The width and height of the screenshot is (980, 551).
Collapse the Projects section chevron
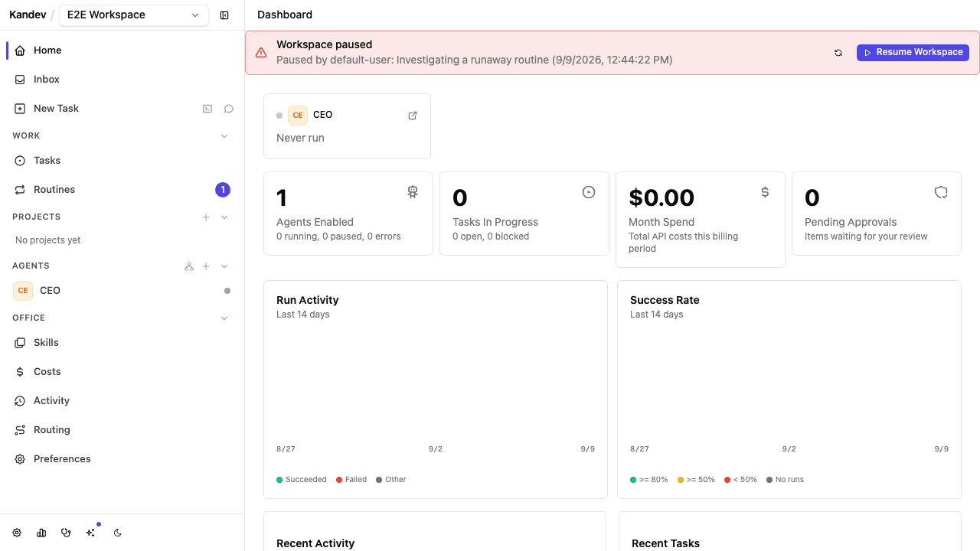pyautogui.click(x=224, y=217)
